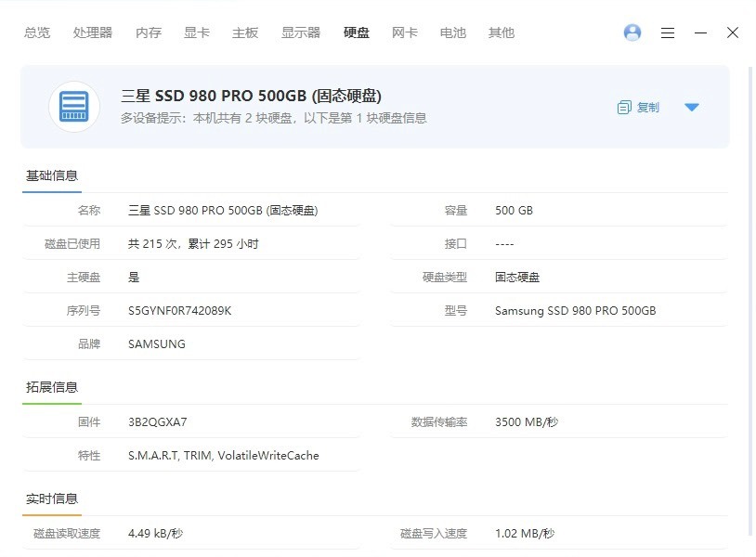Select the 名称 value 三星 SSD 980 PRO
This screenshot has width=756, height=557.
(x=223, y=211)
